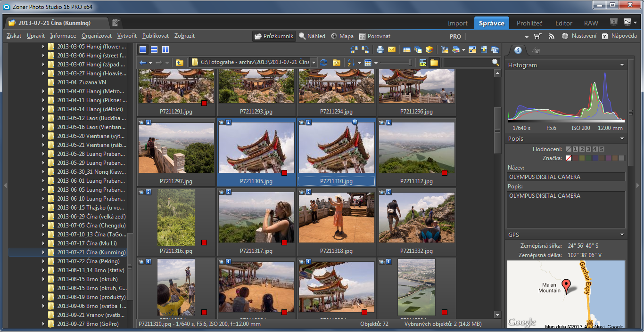The image size is (644, 332).
Task: Select the single browser pane layout icon
Action: click(x=143, y=49)
